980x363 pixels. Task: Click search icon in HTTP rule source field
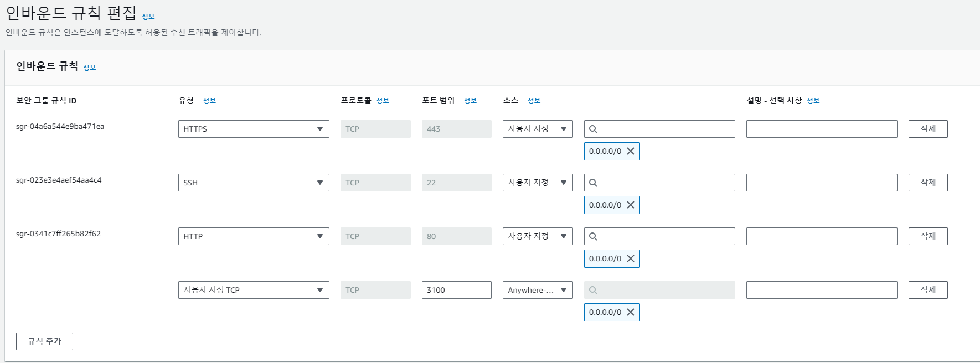593,236
